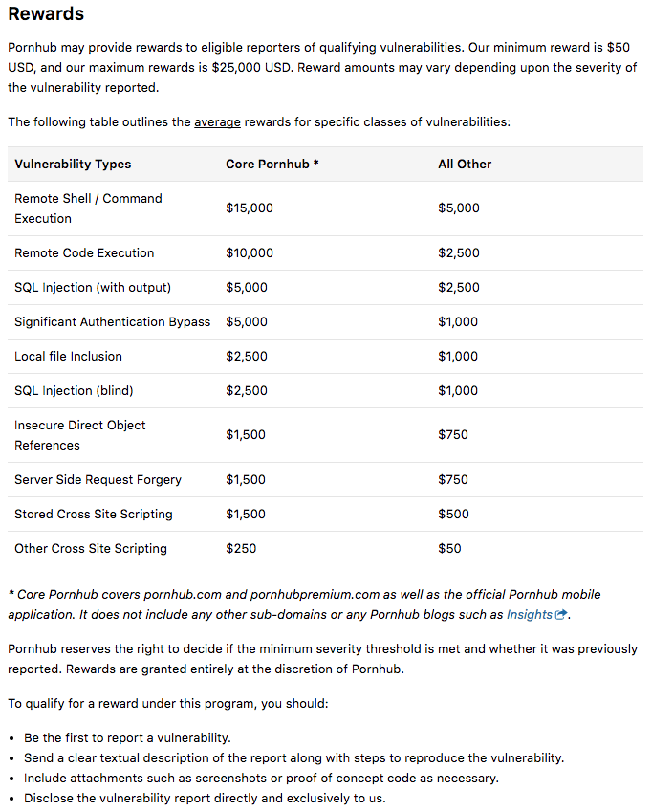Viewport: 652px width, 812px height.
Task: Click the $15,000 Remote Shell reward cell
Action: 250,208
